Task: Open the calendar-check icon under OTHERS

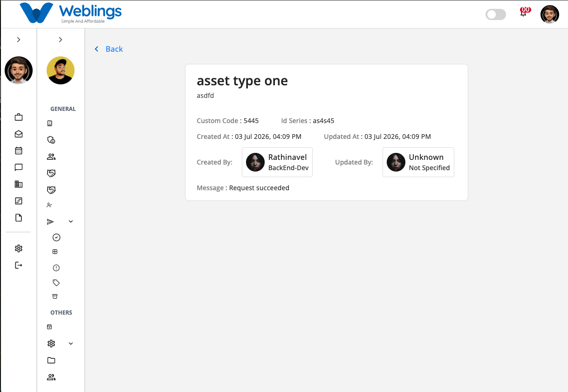Action: (x=49, y=327)
